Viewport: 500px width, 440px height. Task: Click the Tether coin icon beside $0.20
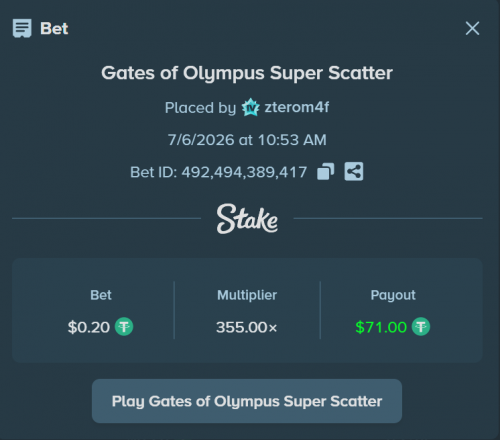tap(124, 327)
